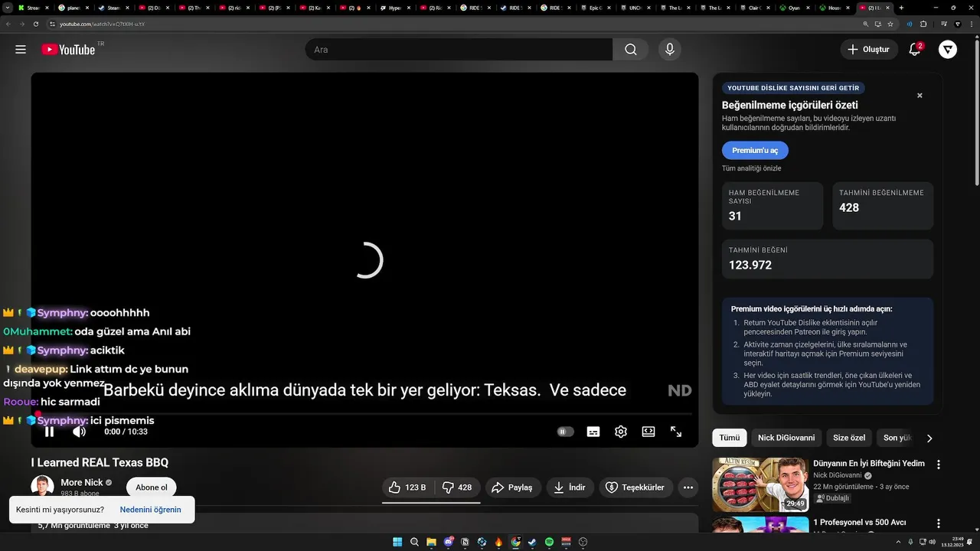Image resolution: width=980 pixels, height=551 pixels.
Task: Download the video with İndir
Action: 570,487
